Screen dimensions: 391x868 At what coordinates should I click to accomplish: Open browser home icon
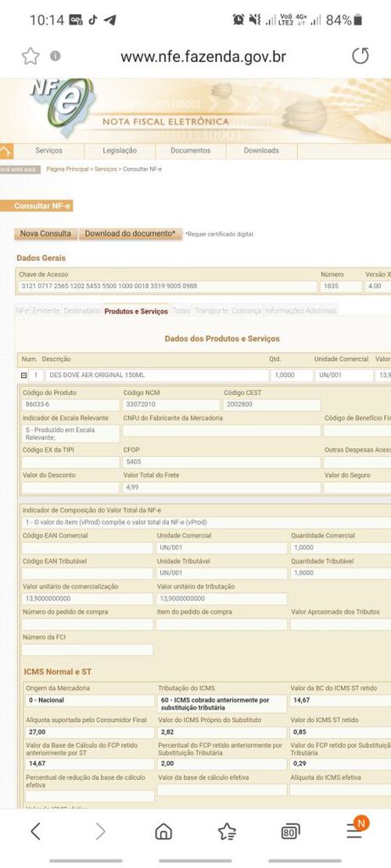point(163,831)
